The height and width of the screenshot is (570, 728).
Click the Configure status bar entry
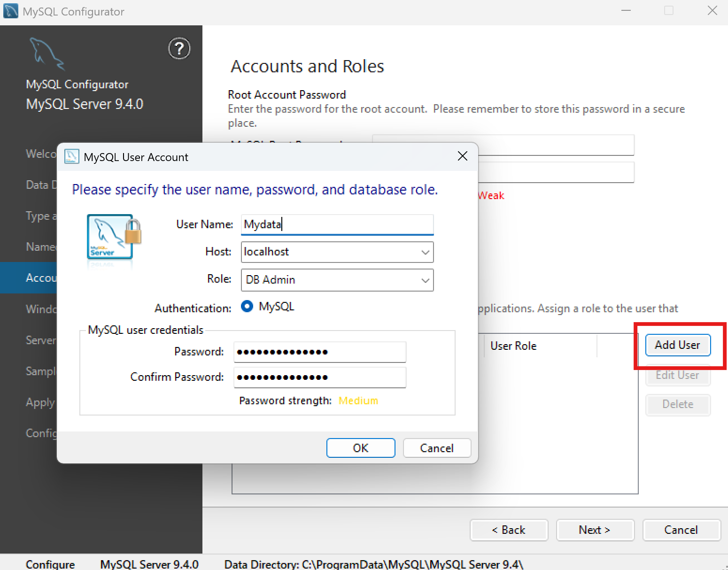[50, 564]
